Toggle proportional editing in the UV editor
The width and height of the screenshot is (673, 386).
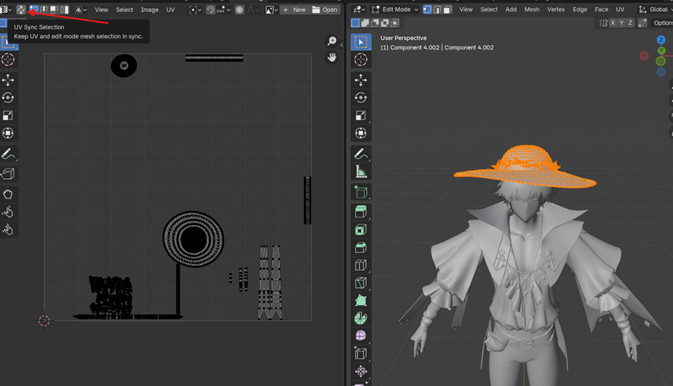pos(239,9)
